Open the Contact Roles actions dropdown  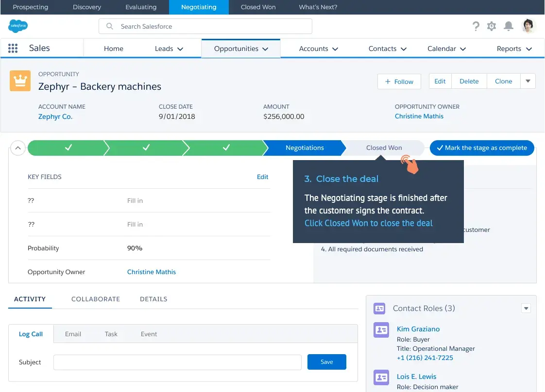pos(526,308)
